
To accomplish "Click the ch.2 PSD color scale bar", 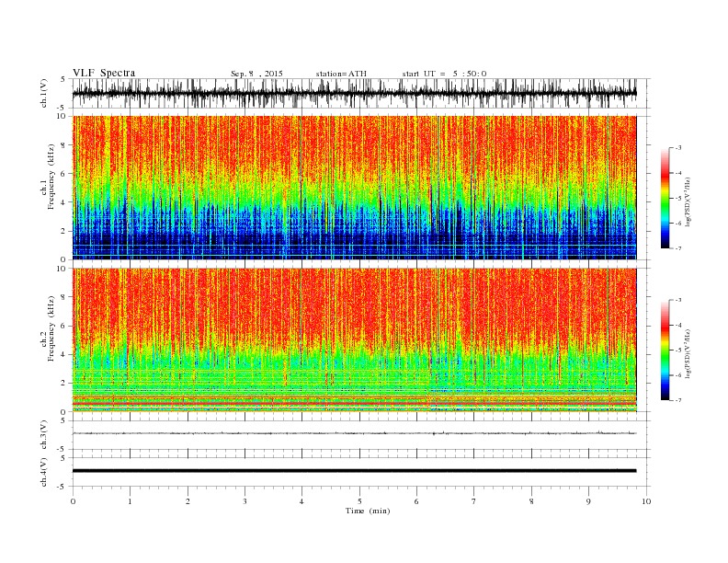I will point(665,350).
